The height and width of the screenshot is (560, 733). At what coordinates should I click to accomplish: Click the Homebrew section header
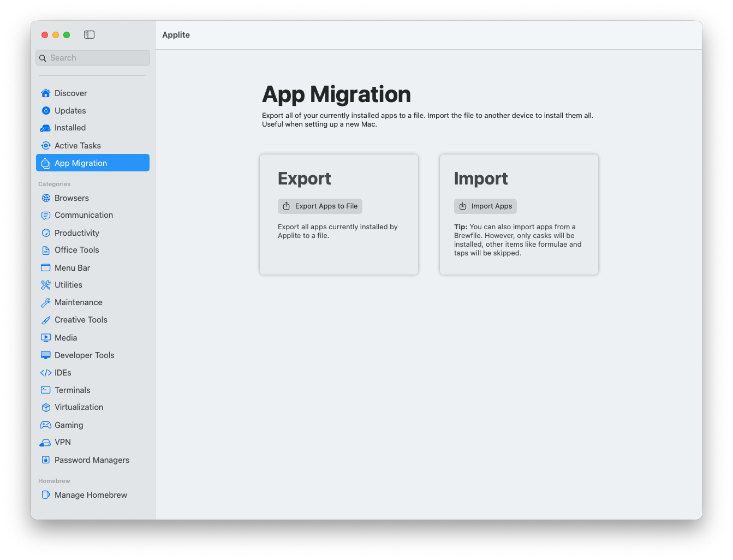(x=55, y=481)
